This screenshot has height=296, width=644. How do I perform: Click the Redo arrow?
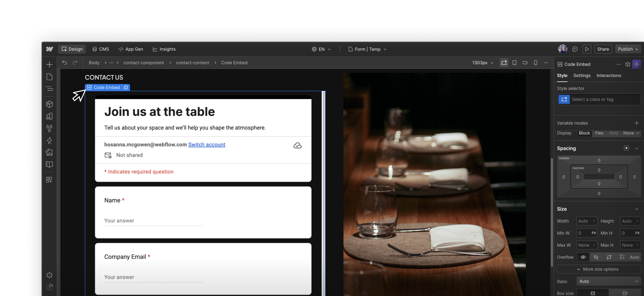pos(75,62)
